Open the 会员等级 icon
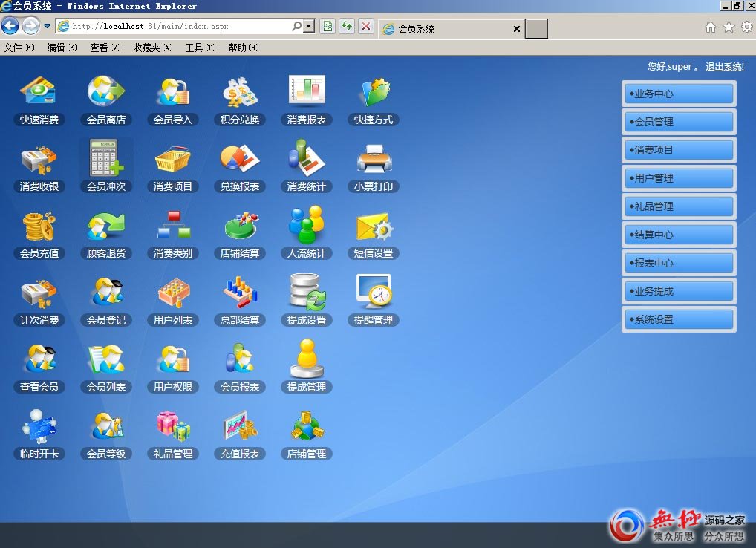 (106, 434)
